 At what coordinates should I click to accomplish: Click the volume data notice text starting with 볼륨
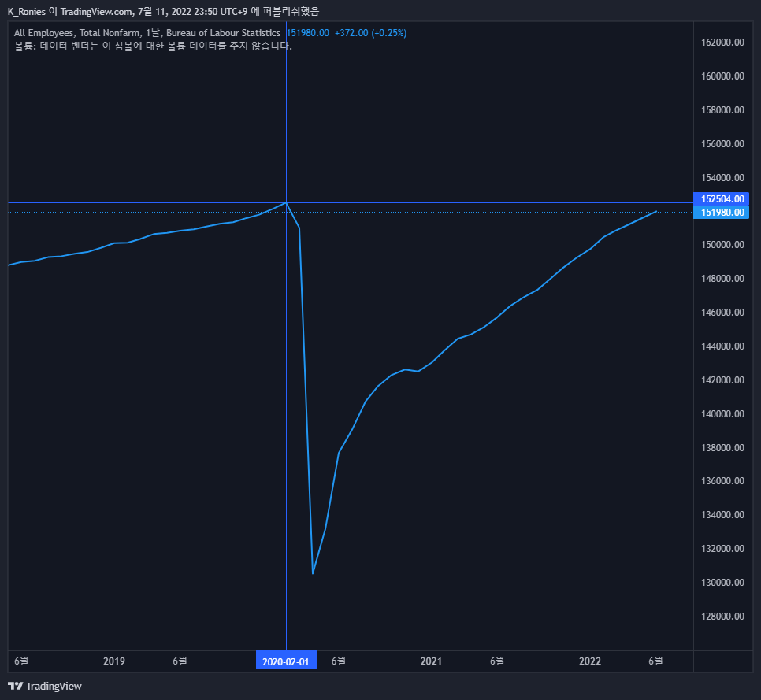[x=153, y=46]
